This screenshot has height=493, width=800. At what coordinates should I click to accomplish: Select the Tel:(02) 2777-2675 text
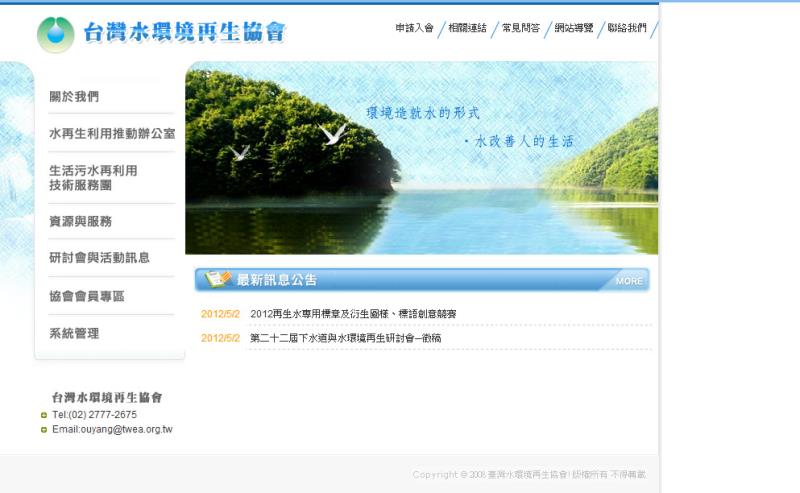pyautogui.click(x=94, y=414)
